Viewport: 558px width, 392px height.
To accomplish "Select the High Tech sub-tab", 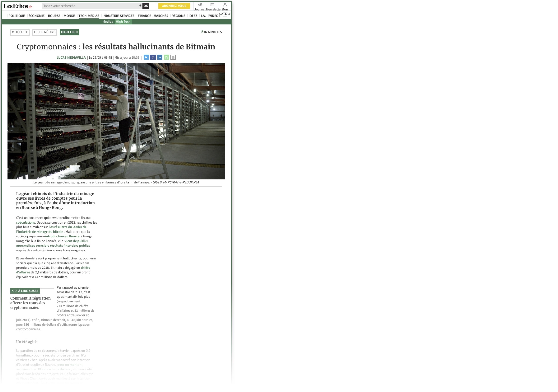I will (123, 22).
